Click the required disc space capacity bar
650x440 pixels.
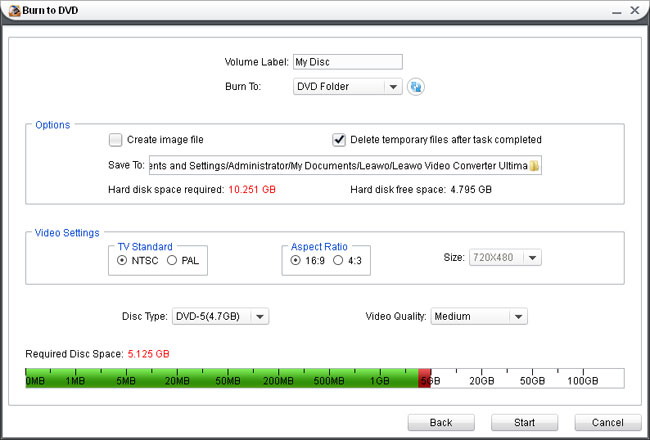tap(325, 378)
